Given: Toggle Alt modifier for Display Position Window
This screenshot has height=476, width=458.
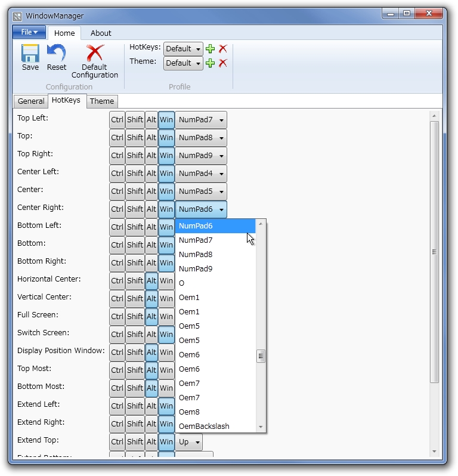Looking at the screenshot, I should pos(151,353).
